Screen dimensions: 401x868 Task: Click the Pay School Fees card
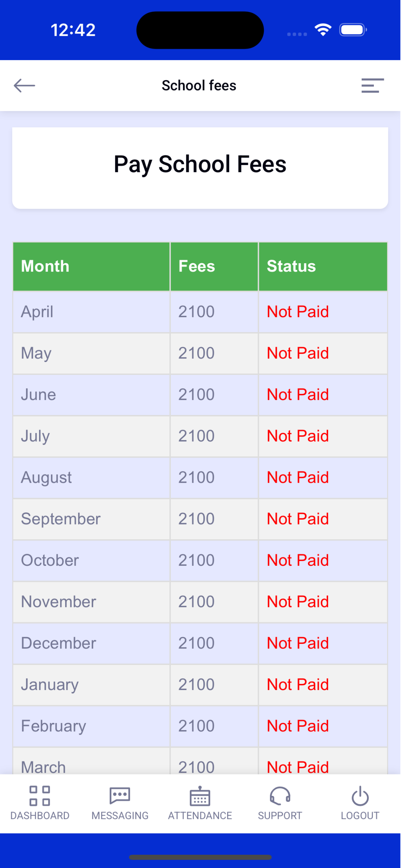click(200, 168)
